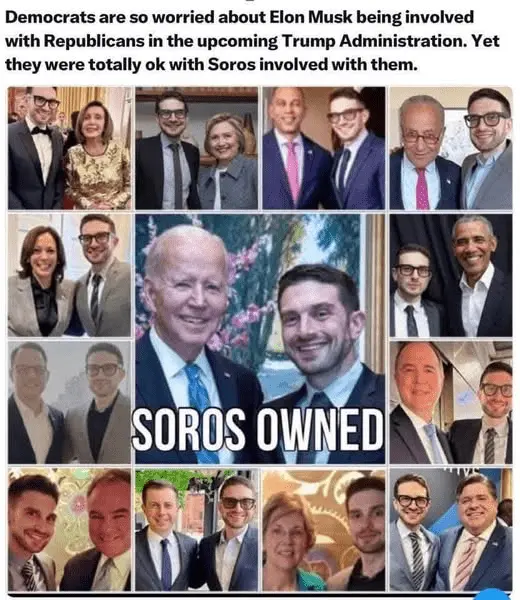Click post text starting with 'Democrats are so worried'

point(253,41)
